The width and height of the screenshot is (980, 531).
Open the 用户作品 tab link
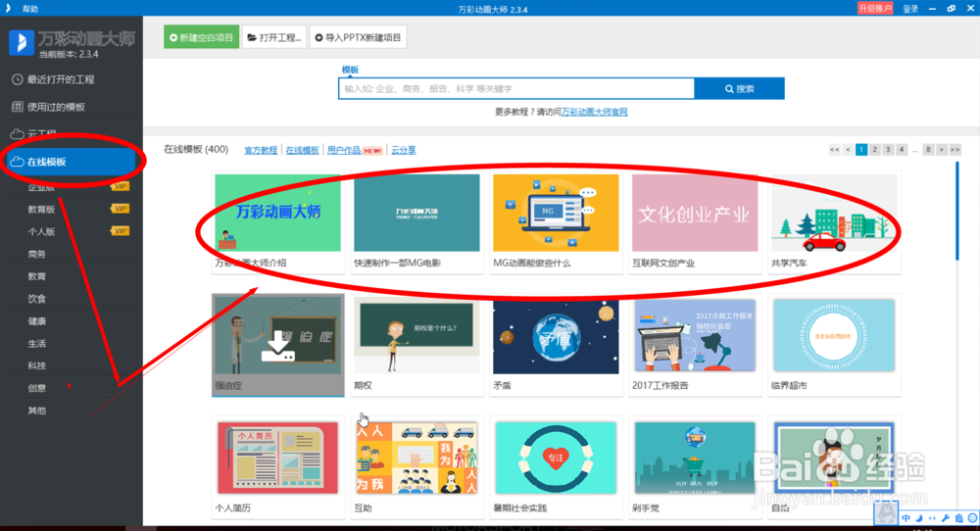pyautogui.click(x=344, y=150)
